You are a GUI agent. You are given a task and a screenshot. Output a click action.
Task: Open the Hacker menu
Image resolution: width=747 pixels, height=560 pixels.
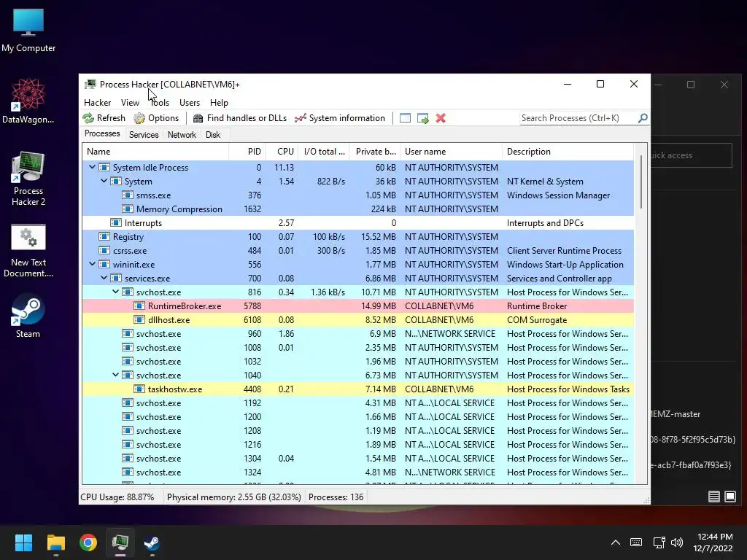[x=97, y=102]
